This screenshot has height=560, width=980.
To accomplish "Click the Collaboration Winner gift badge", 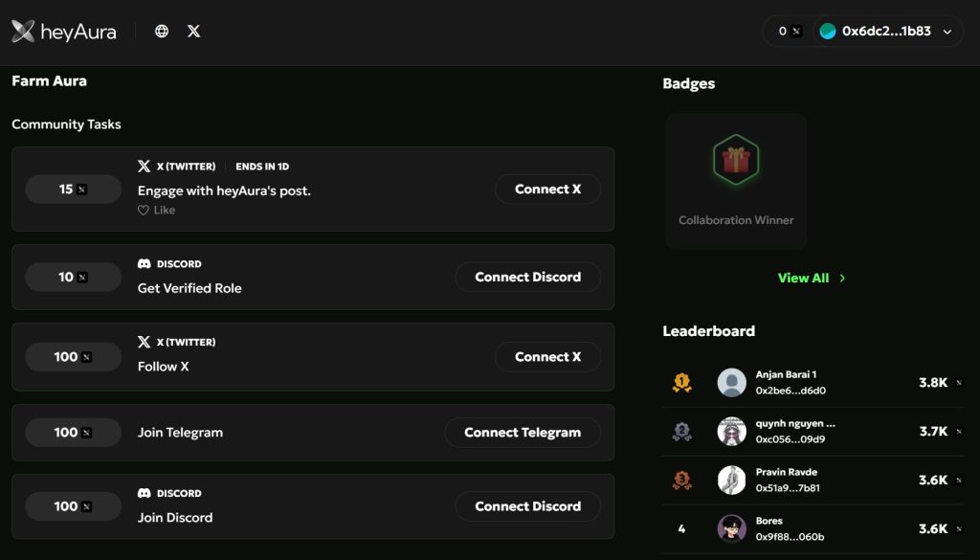I will click(x=735, y=159).
